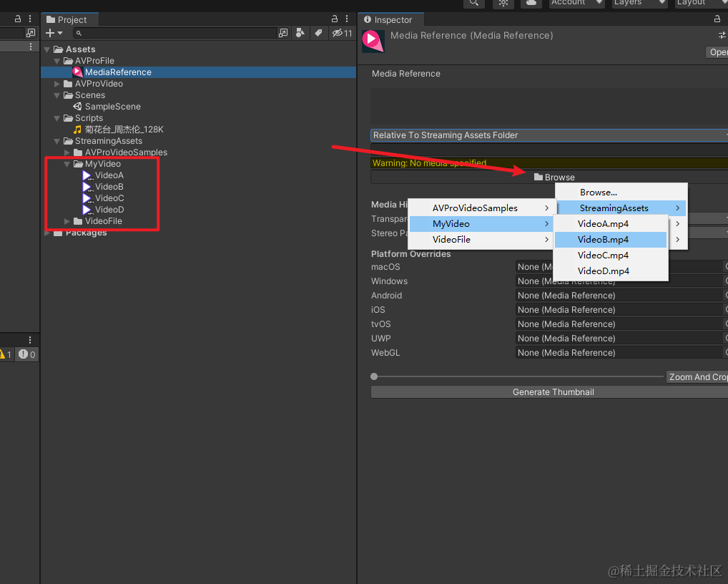This screenshot has height=584, width=728.
Task: Click the collab/services sun-like icon in top toolbar
Action: [x=503, y=3]
